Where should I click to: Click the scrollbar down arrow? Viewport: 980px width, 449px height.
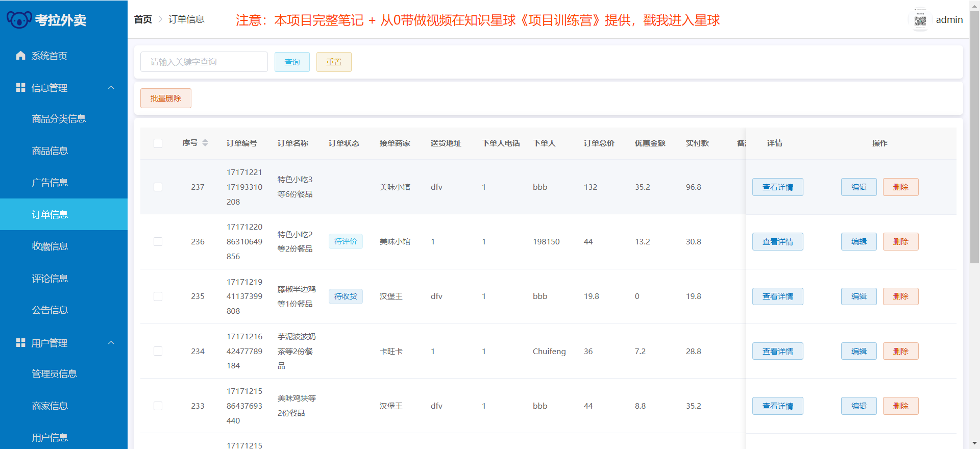[974, 444]
